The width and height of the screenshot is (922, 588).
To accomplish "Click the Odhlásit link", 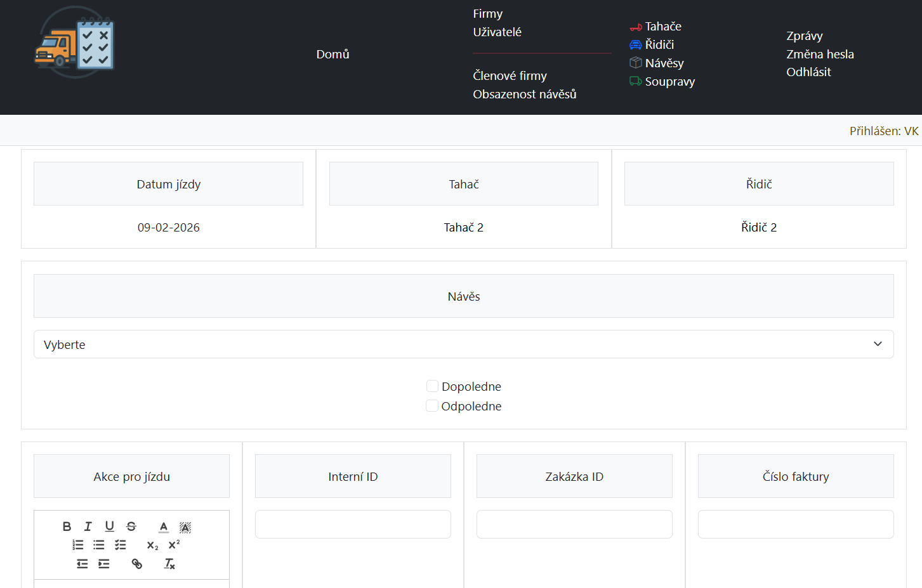I will tap(808, 72).
